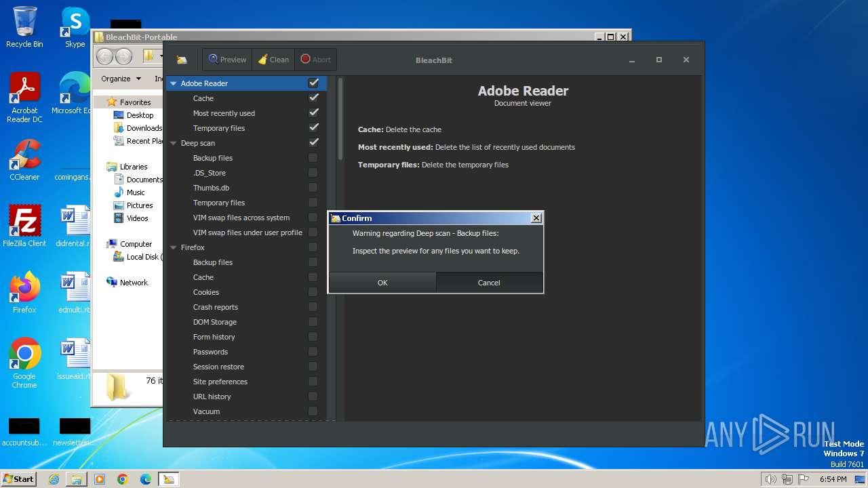Open Skype desktop shortcut
Screen dimensions: 868x488
pos(75,27)
